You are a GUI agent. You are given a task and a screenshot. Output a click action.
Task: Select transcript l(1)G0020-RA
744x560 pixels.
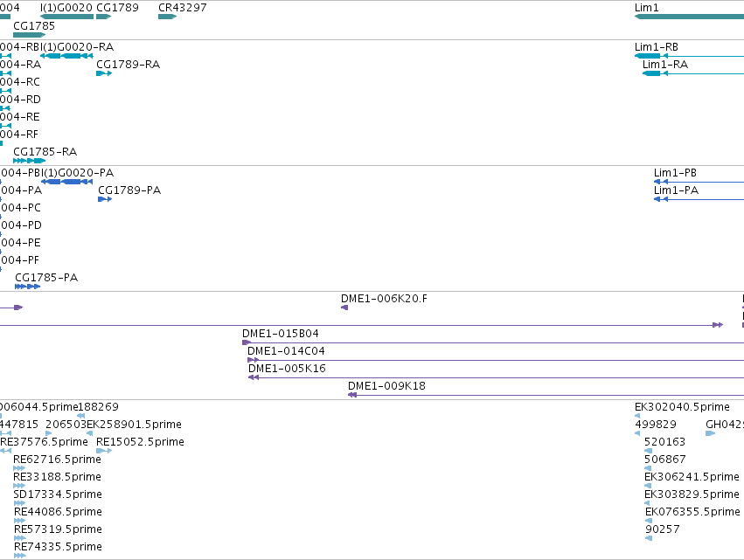[67, 56]
